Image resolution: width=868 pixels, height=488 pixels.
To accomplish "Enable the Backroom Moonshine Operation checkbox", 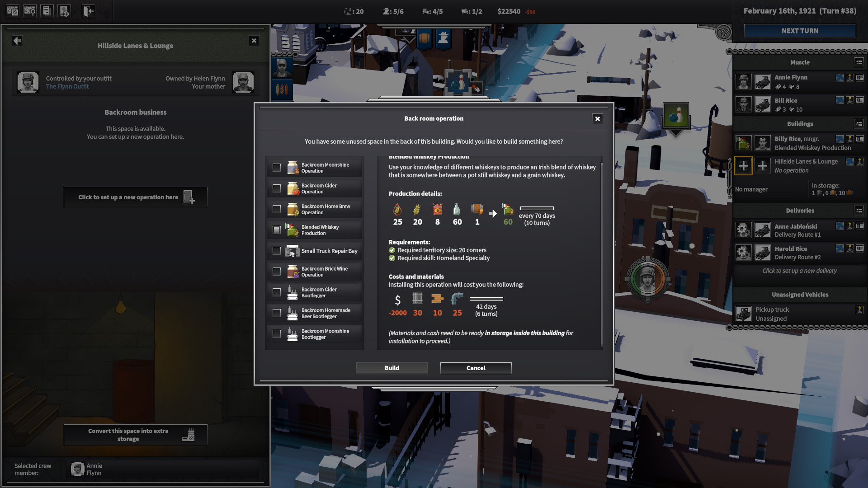I will (277, 167).
